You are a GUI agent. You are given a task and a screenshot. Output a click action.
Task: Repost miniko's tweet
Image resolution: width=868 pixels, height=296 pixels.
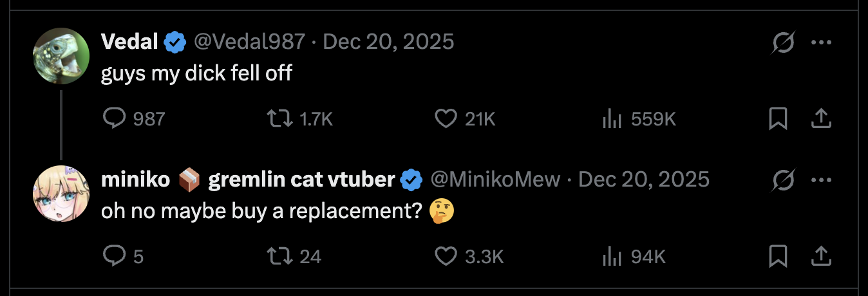(x=279, y=257)
